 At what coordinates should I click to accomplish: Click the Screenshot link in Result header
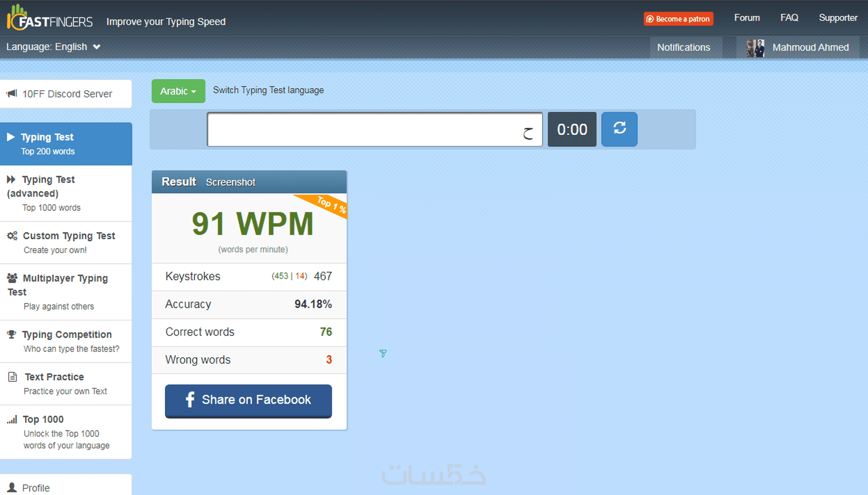(230, 182)
